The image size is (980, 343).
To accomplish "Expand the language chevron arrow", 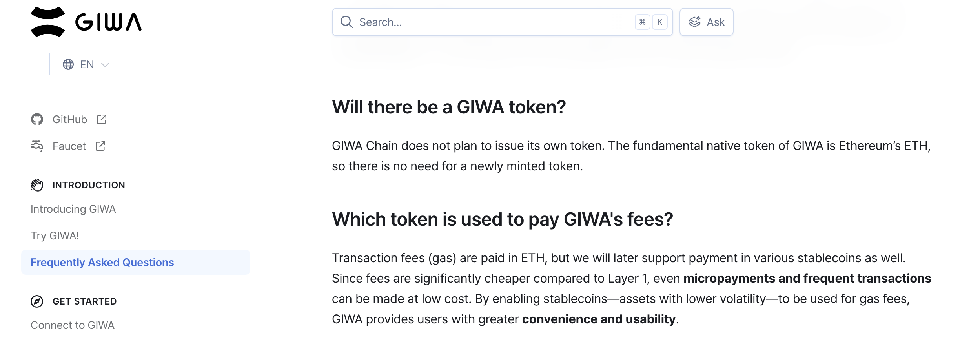I will point(105,65).
